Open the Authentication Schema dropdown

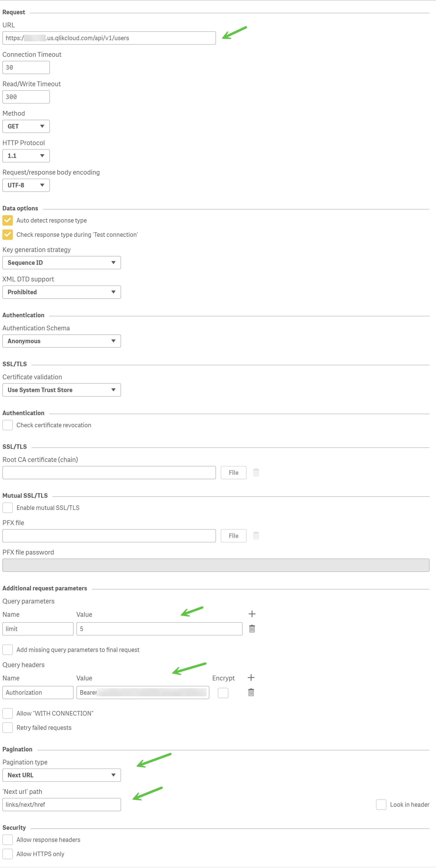[62, 341]
